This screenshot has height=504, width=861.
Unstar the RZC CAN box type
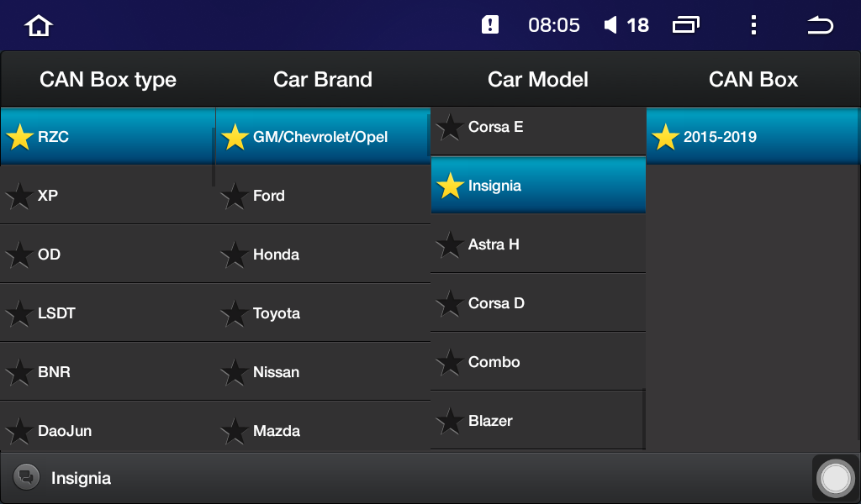coord(19,137)
